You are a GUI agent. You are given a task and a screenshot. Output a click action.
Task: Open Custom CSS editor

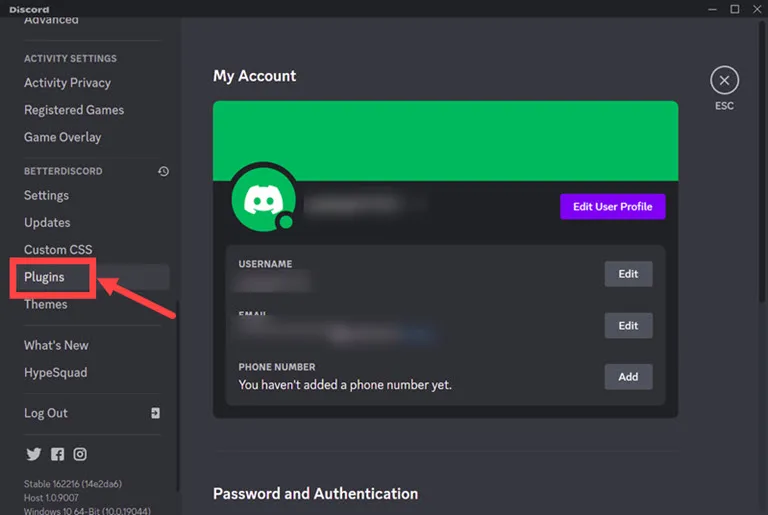(x=58, y=249)
